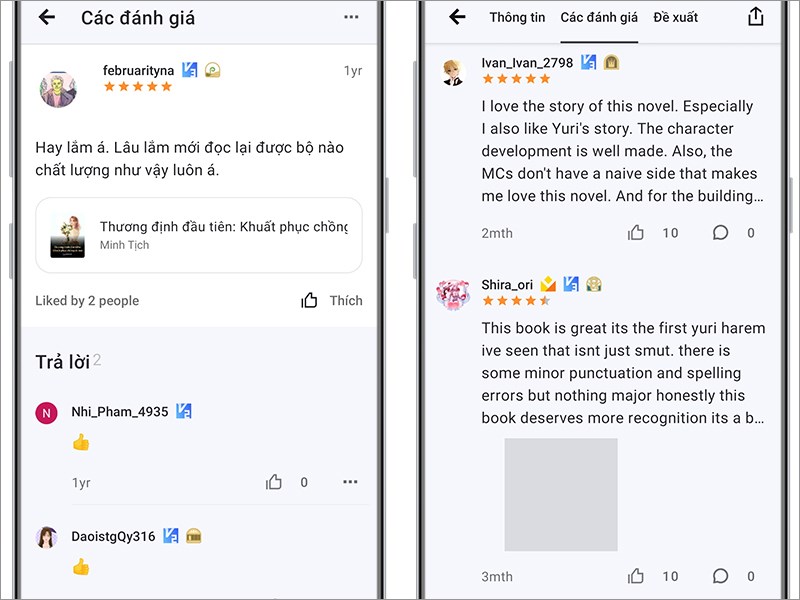Open DaoistgQy316's profile by username

pos(113,536)
